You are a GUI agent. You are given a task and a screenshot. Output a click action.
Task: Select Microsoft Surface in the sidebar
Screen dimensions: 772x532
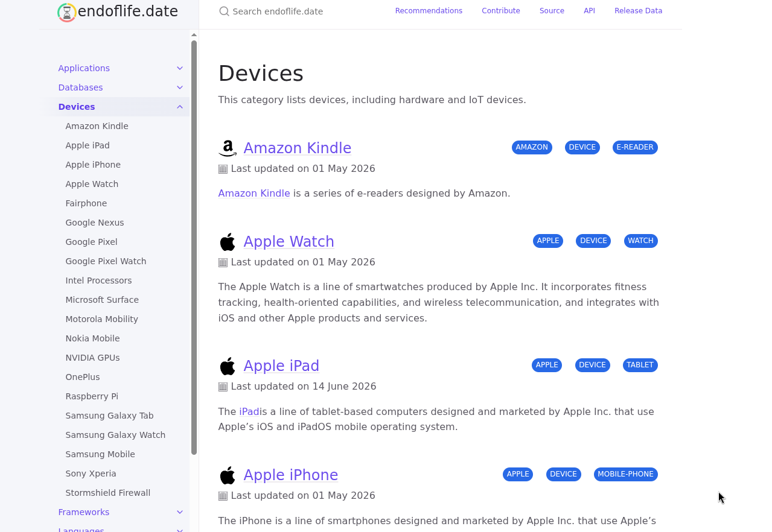coord(102,300)
